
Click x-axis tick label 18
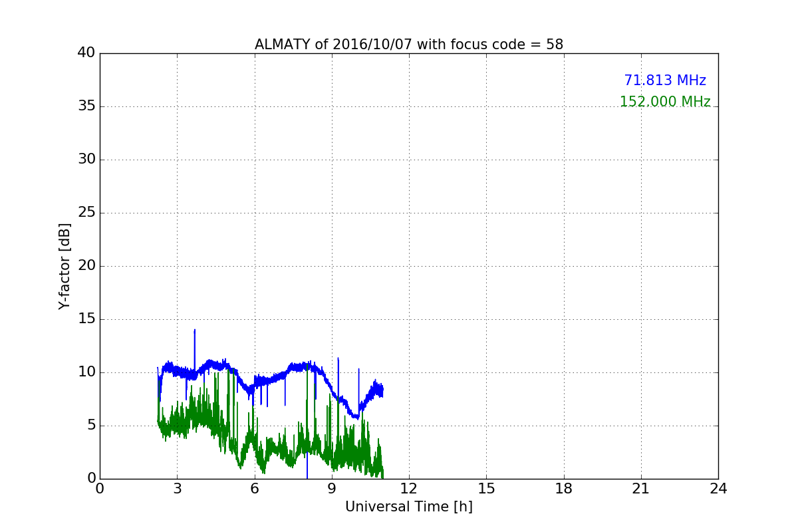(564, 489)
